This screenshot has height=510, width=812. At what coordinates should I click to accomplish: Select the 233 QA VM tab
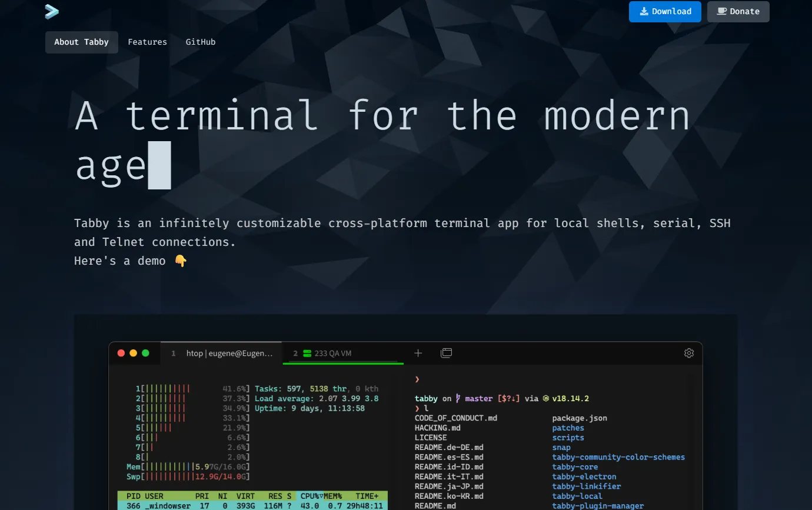(343, 354)
